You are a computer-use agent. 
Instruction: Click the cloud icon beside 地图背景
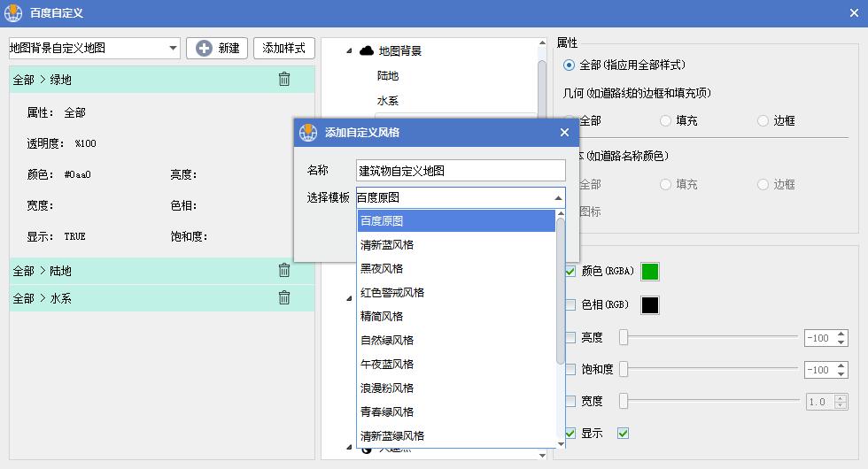coord(367,51)
